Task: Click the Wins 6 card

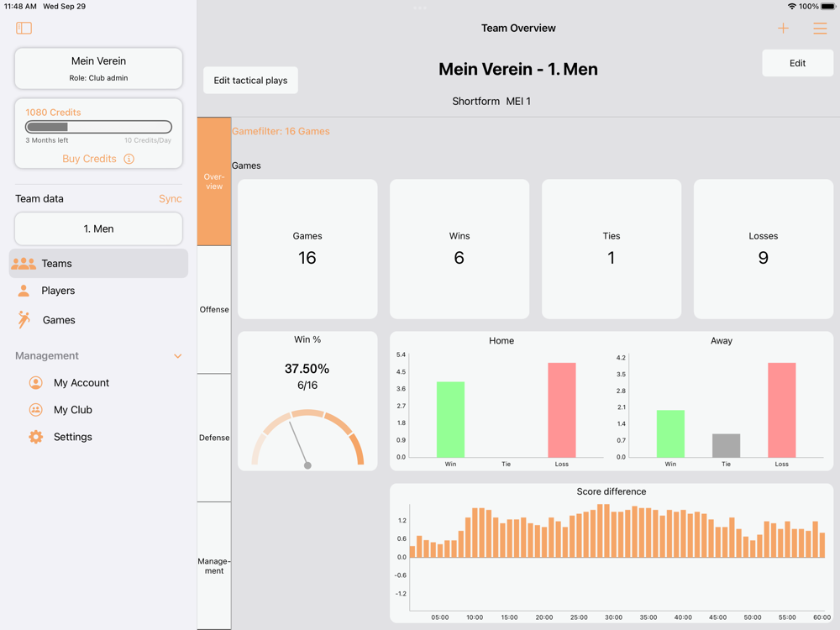Action: click(459, 249)
